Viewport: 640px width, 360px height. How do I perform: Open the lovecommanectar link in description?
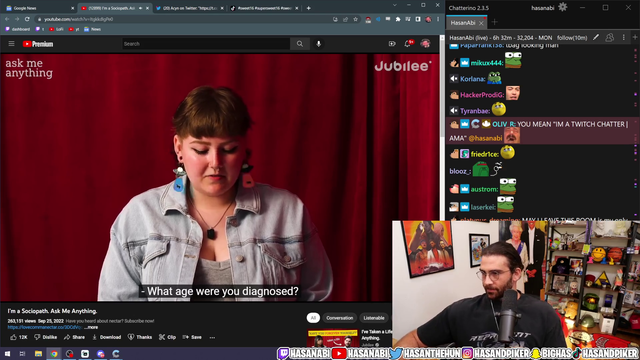(45, 327)
